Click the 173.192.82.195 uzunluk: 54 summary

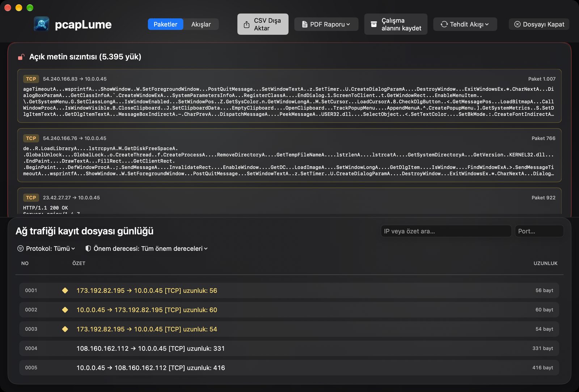point(147,329)
